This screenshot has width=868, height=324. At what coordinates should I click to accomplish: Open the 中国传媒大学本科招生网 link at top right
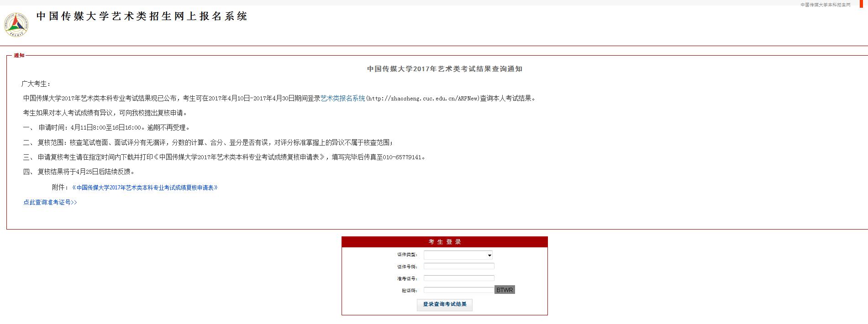click(x=825, y=5)
